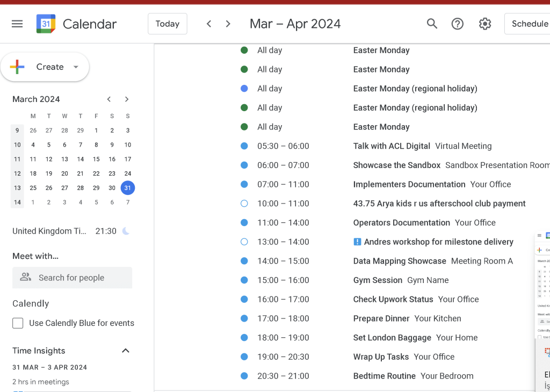Click hollow circle for 13:00 – 14:00 event

(x=244, y=242)
